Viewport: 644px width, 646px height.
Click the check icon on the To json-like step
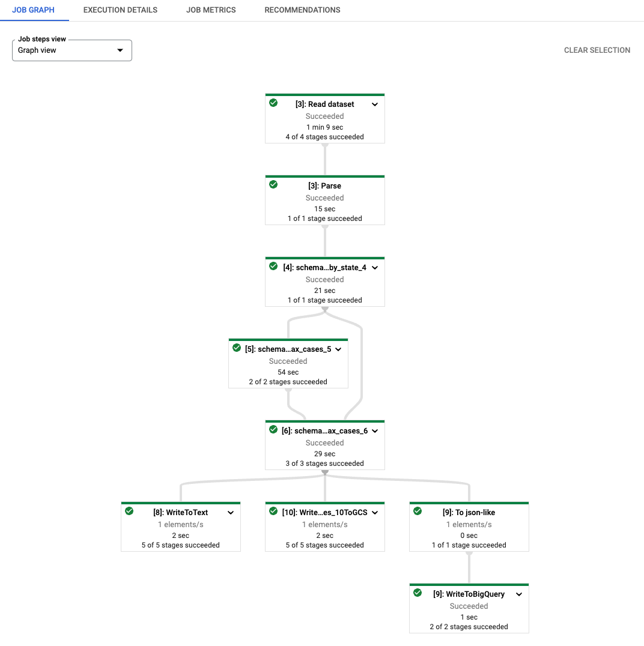pyautogui.click(x=418, y=511)
